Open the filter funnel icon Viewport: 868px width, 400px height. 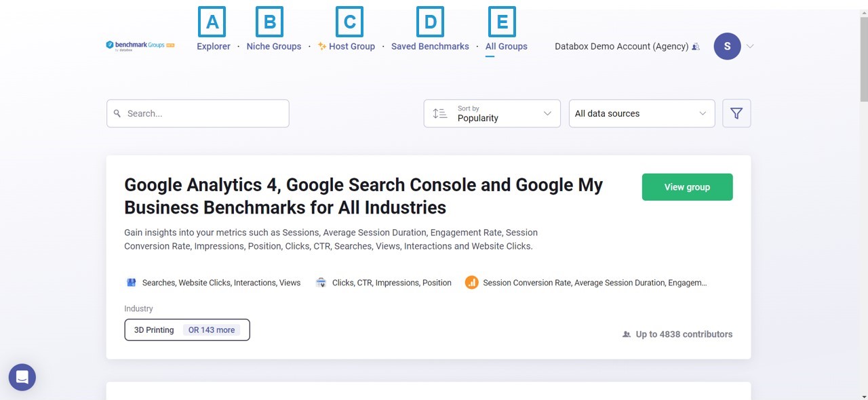pos(736,113)
